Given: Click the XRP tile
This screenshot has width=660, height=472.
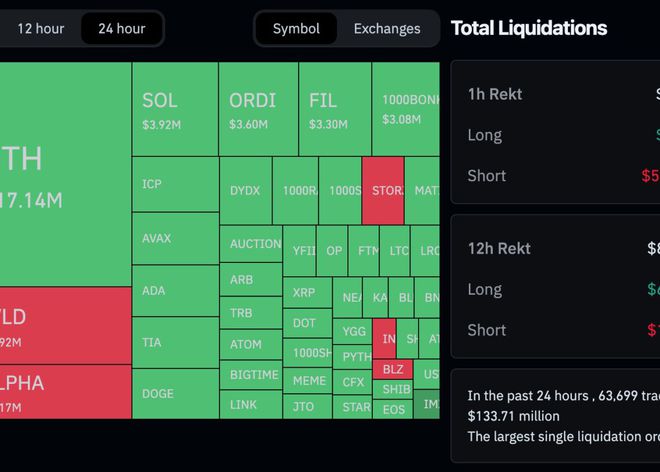Looking at the screenshot, I should click(307, 293).
